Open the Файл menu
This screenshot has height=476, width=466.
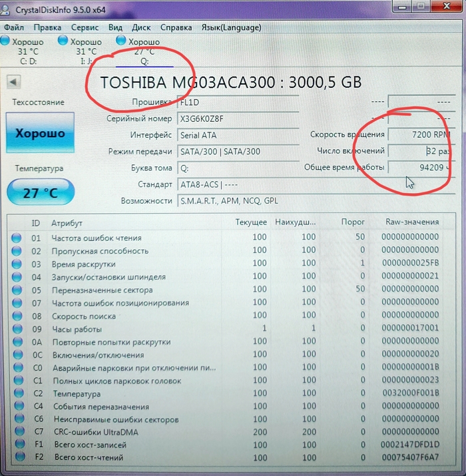tap(14, 27)
